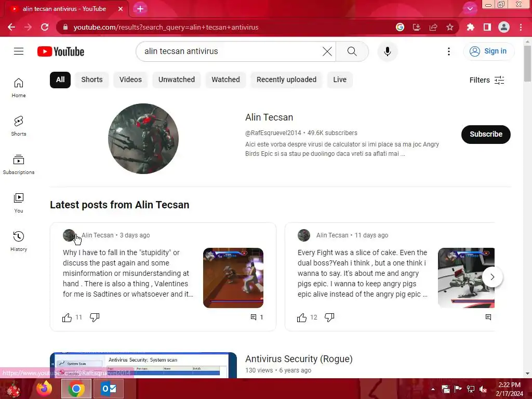Dislike the post from 3 days ago
Screen dimensions: 532x399
[x=95, y=317]
